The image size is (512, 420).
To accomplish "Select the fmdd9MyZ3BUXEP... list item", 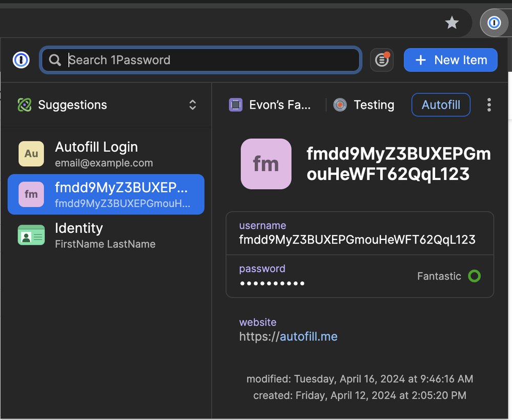I will tap(106, 194).
